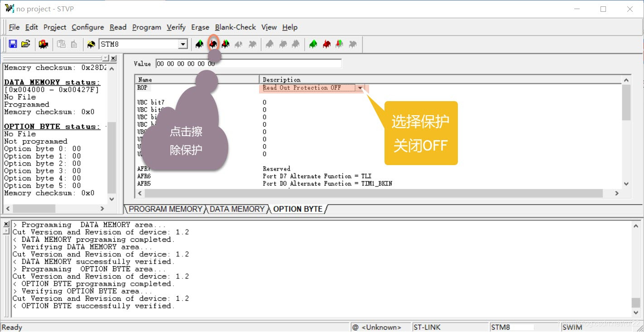Image resolution: width=644 pixels, height=332 pixels.
Task: Select the OPTION BYTE tab
Action: [298, 209]
